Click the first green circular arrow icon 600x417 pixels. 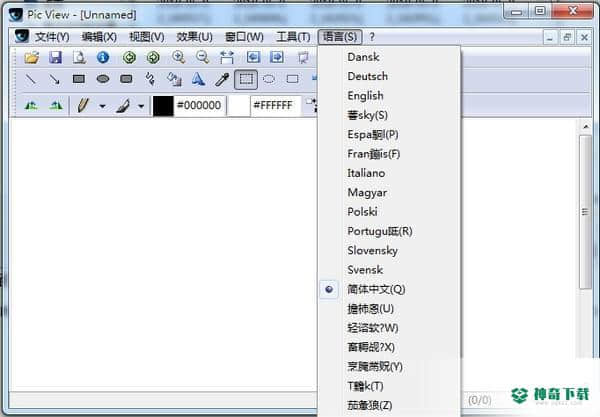tap(129, 57)
